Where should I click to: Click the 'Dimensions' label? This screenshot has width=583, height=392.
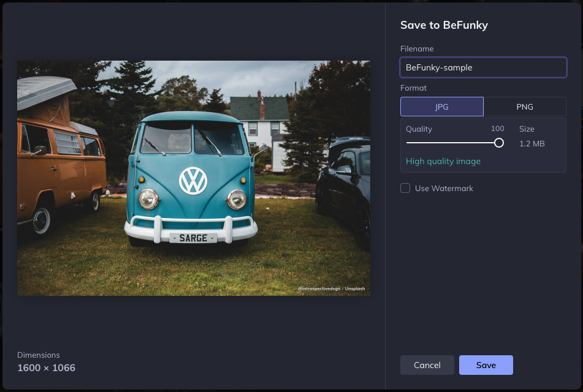click(x=38, y=355)
